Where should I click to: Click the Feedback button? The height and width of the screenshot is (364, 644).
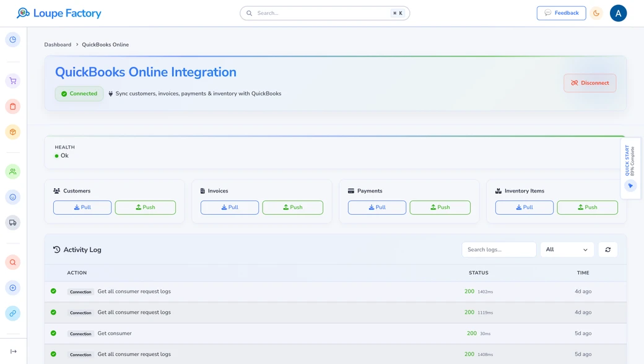[561, 13]
